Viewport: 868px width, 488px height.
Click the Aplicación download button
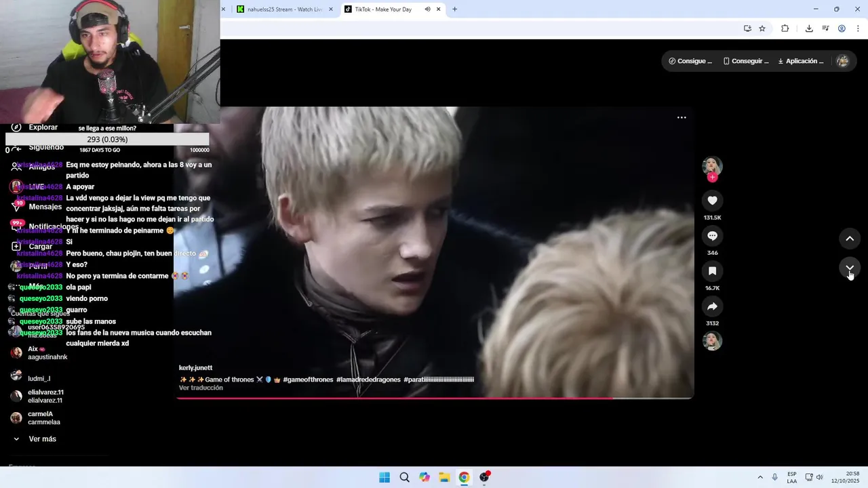[801, 61]
